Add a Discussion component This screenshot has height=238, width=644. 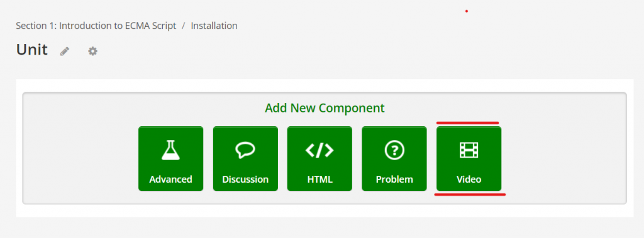coord(245,158)
